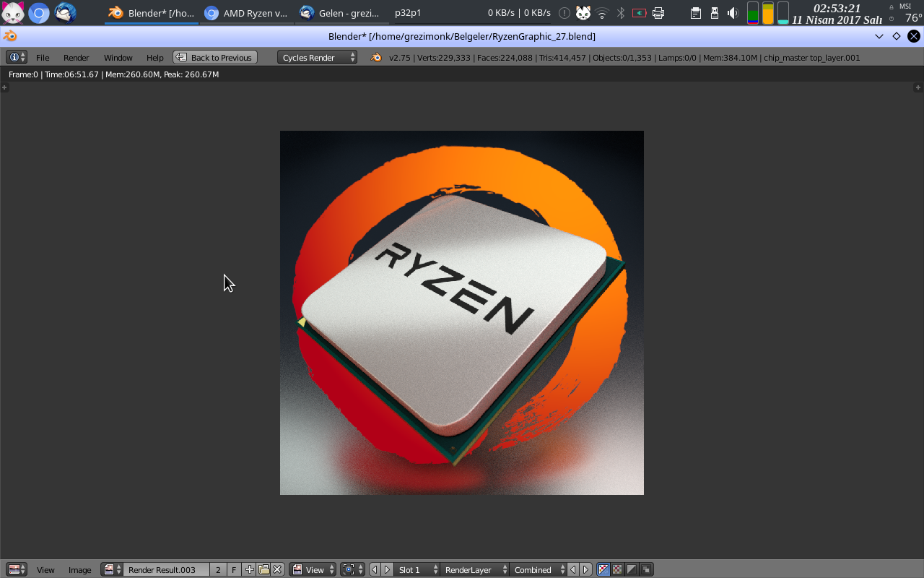Click the Ryzen render result image

462,313
